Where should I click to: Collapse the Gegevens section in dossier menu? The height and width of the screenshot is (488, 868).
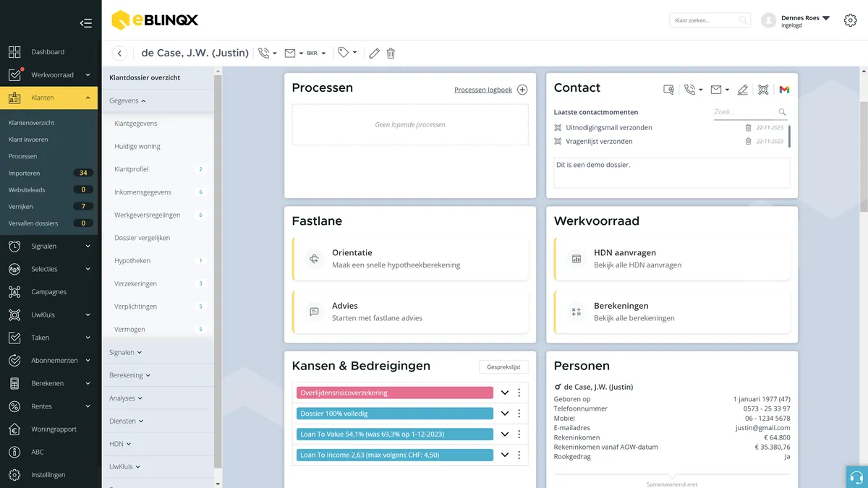click(x=127, y=100)
